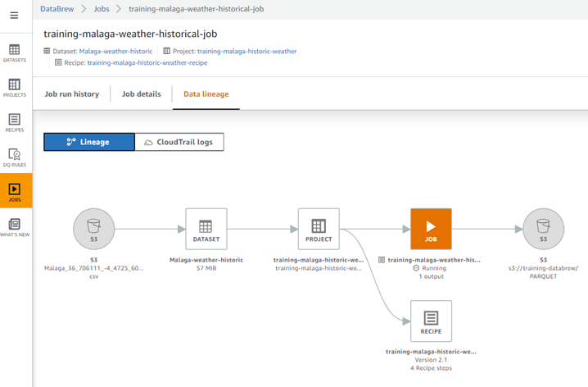Click the output S3 bucket node
588x387 pixels.
point(544,229)
